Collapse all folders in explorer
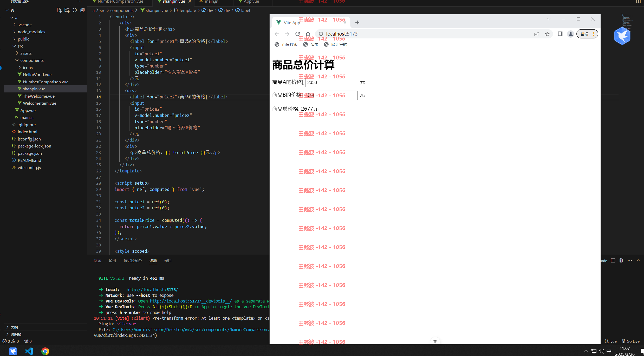 click(82, 10)
